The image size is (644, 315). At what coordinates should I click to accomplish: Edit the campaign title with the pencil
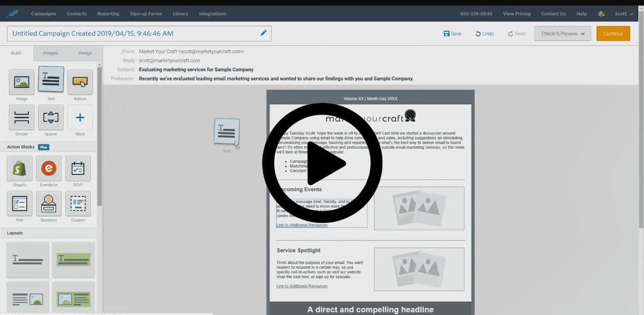[x=264, y=33]
